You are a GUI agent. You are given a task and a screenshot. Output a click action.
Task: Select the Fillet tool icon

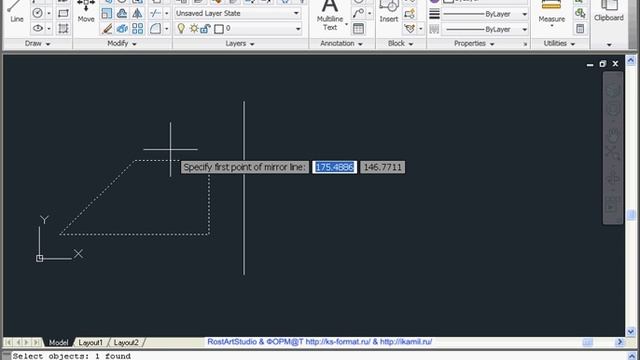pos(155,28)
